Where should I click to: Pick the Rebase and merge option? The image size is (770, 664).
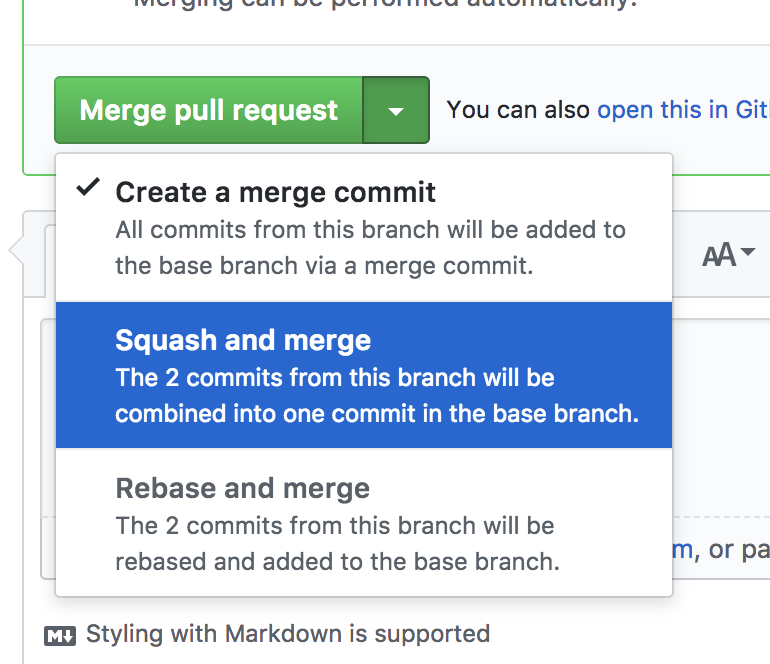click(364, 523)
